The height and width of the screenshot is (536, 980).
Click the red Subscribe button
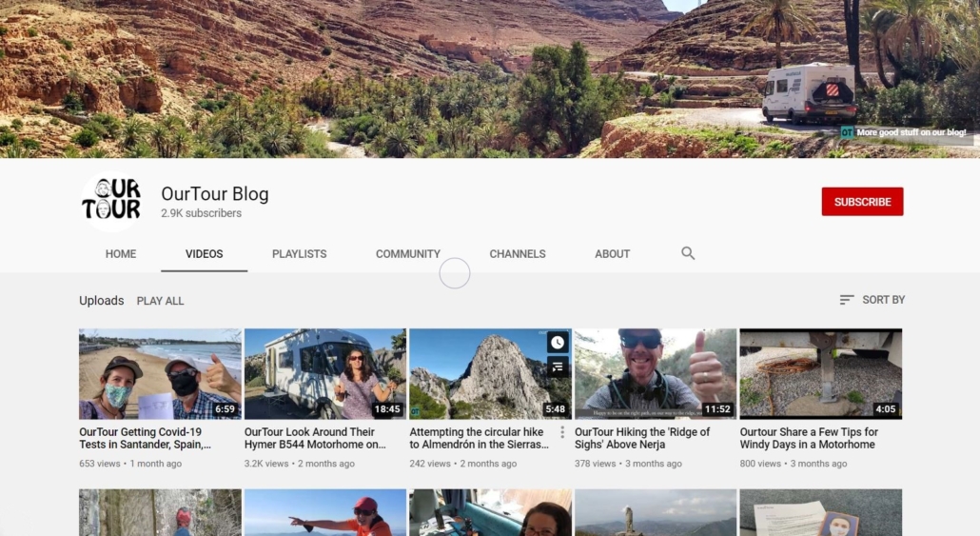point(862,202)
